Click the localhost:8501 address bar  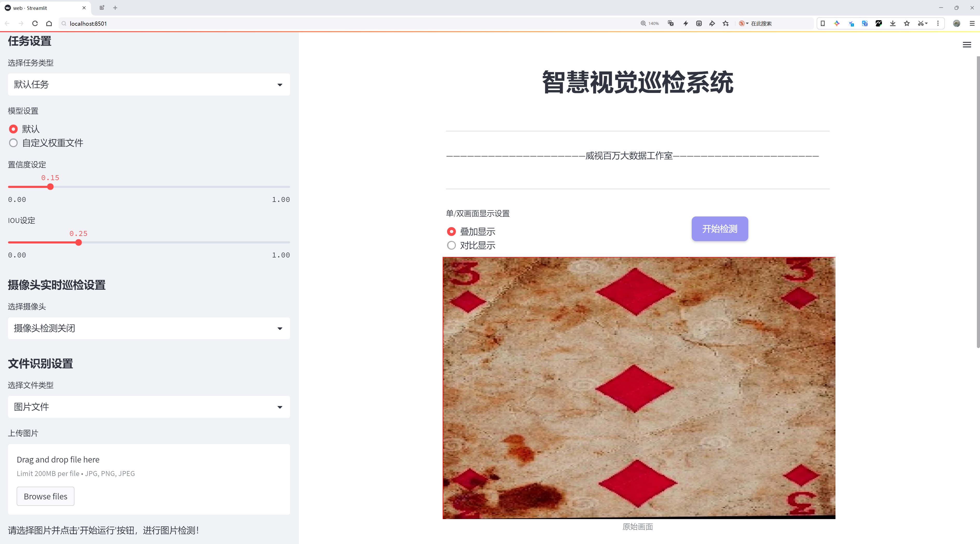pyautogui.click(x=342, y=24)
